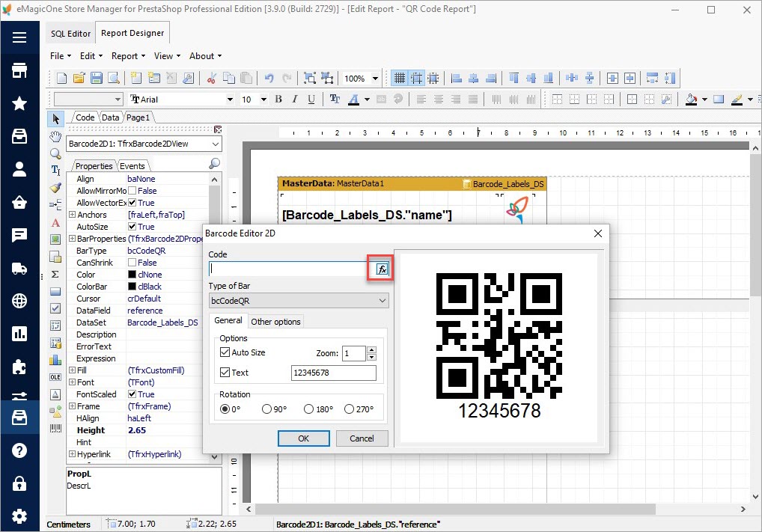Select the format brush copy tool
Viewport: 762px width, 532px height.
(55, 188)
